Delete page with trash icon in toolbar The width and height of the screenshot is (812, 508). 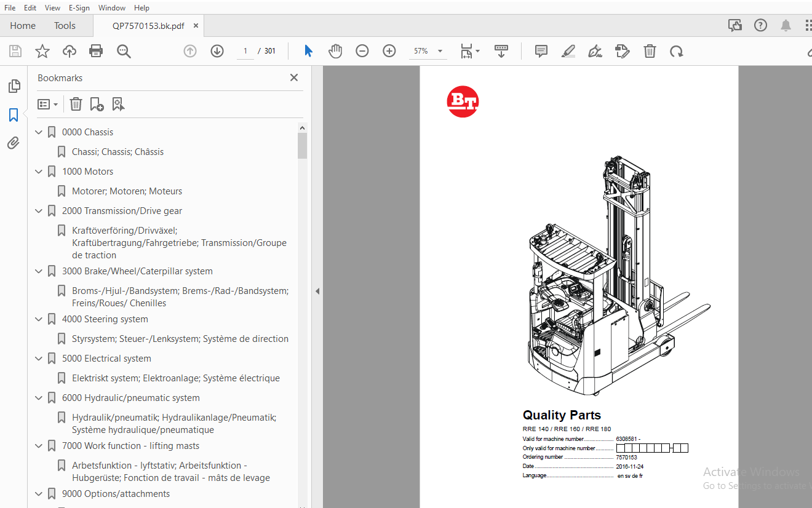(650, 51)
